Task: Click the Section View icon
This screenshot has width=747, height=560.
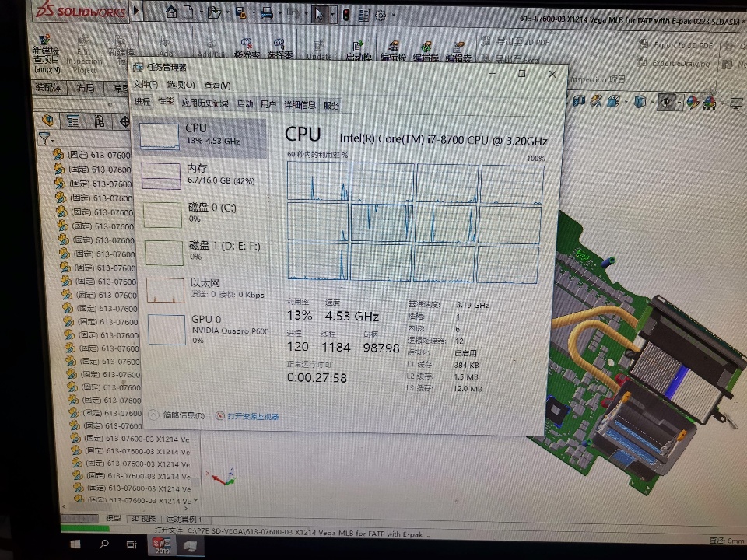Action: point(579,100)
